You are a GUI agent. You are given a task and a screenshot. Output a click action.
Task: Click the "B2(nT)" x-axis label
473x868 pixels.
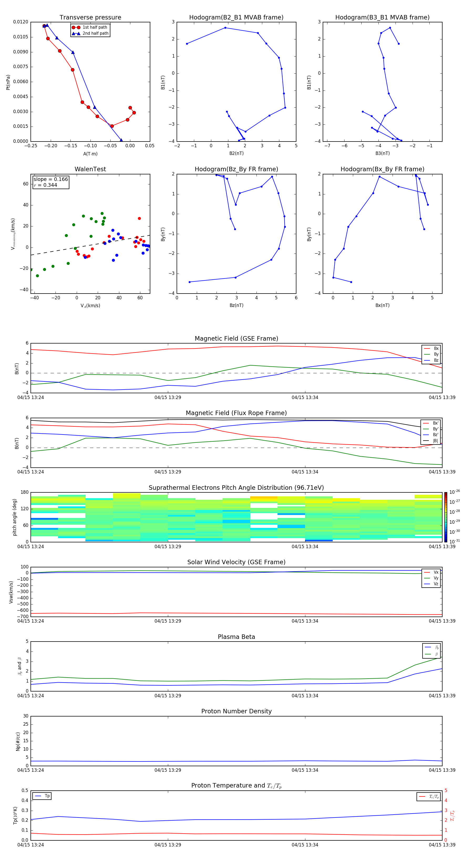click(x=236, y=153)
